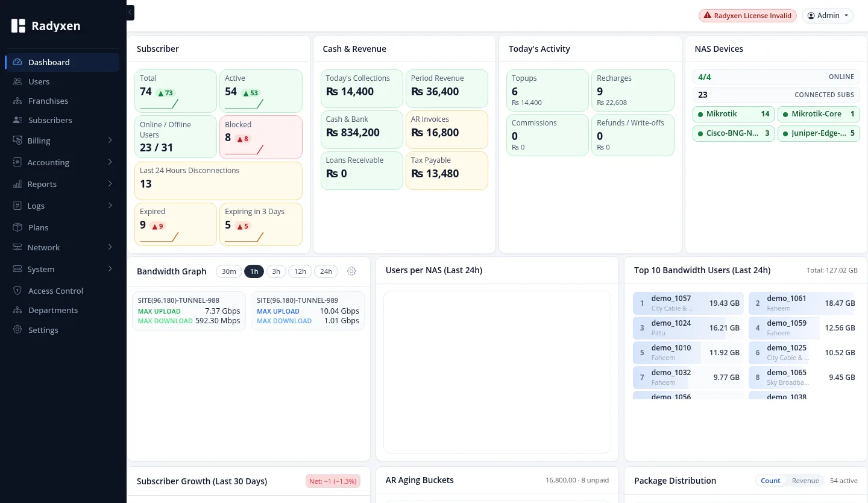Viewport: 868px width, 503px height.
Task: Click the Mikrotik-Core NAS device chip
Action: [x=819, y=114]
